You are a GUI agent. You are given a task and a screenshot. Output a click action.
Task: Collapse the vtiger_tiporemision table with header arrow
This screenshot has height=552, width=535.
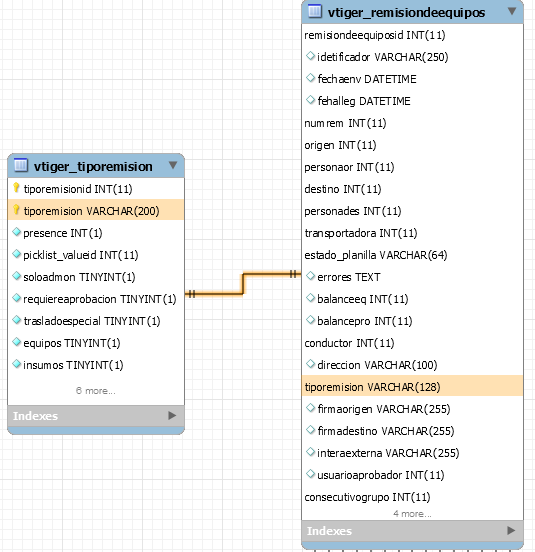172,165
